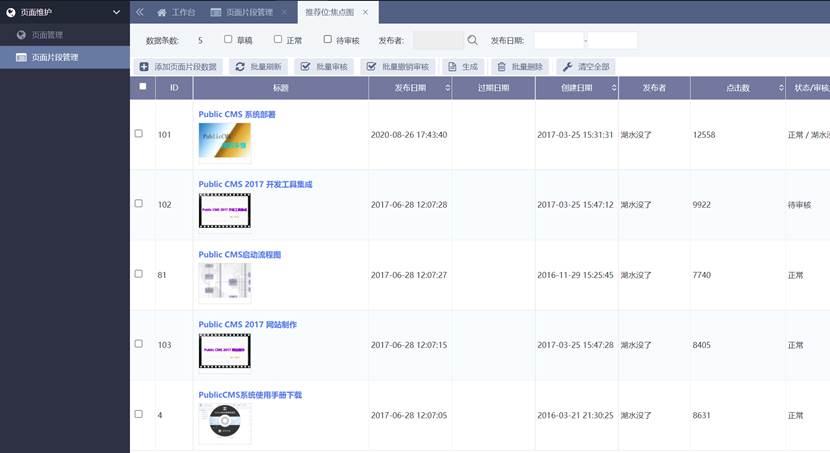This screenshot has height=453, width=830.
Task: Collapse the 页面维护 sidebar section
Action: point(117,12)
